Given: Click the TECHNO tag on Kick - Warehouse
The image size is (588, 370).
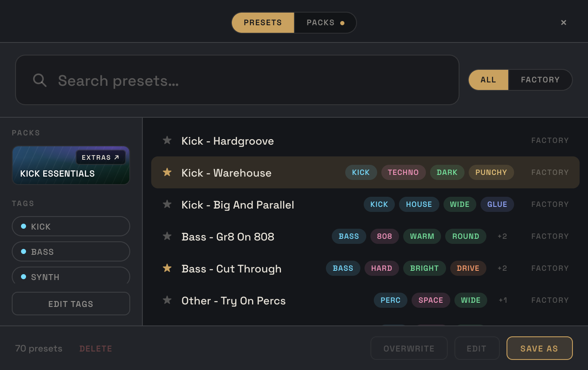Looking at the screenshot, I should click(403, 172).
